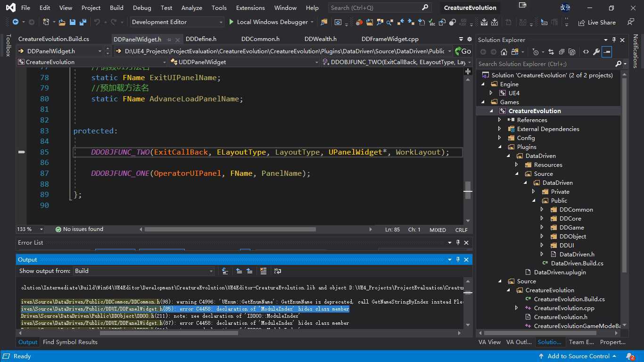
Task: Click the CRLF line ending indicator
Action: click(x=462, y=230)
